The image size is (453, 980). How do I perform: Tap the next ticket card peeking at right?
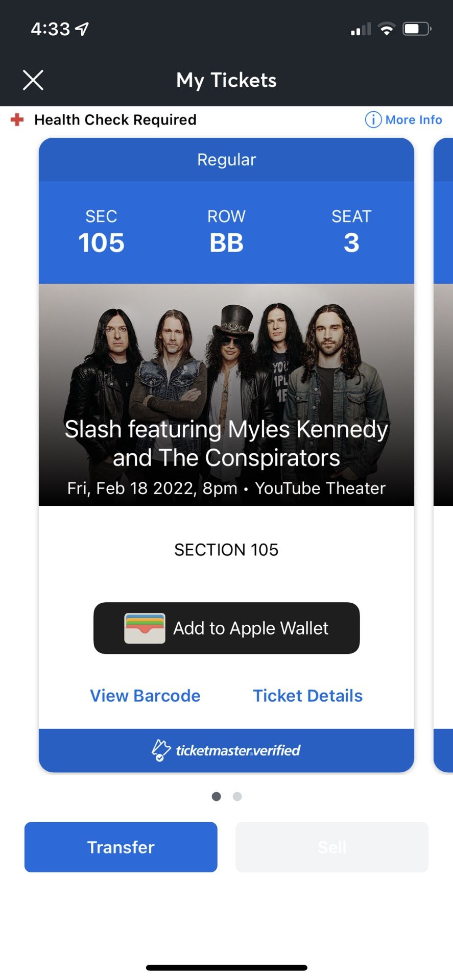(443, 454)
